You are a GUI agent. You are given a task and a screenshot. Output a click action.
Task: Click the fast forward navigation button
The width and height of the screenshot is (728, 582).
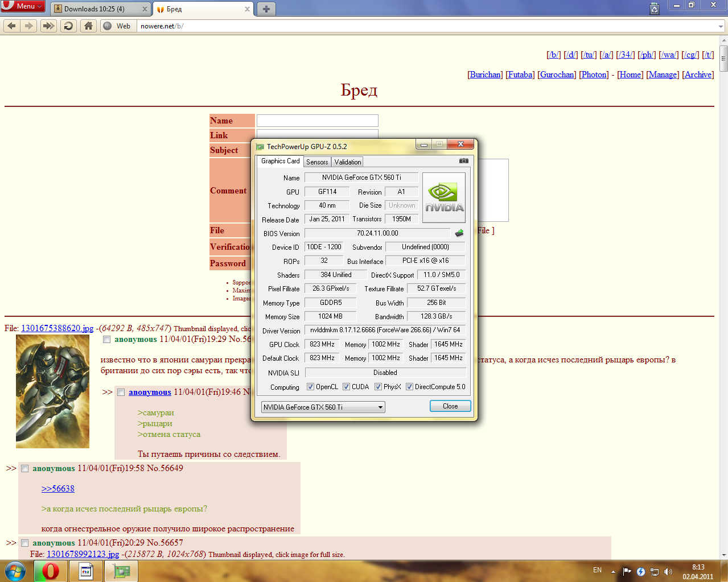(48, 26)
